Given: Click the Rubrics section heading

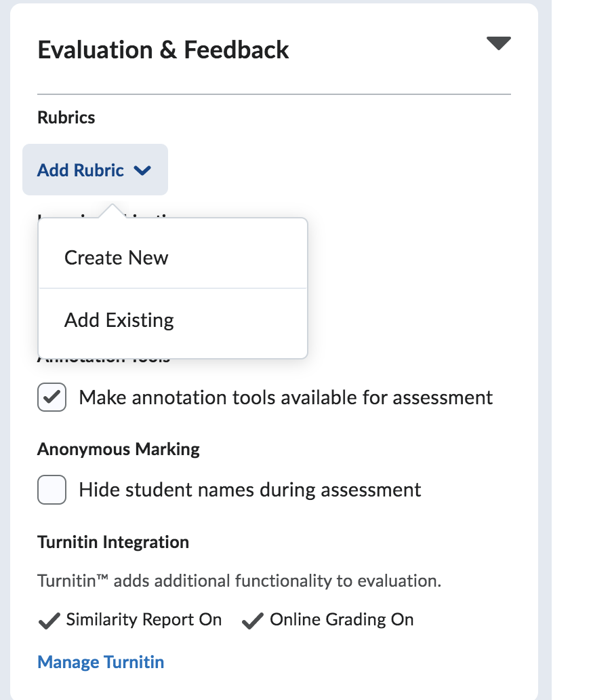Looking at the screenshot, I should [67, 117].
